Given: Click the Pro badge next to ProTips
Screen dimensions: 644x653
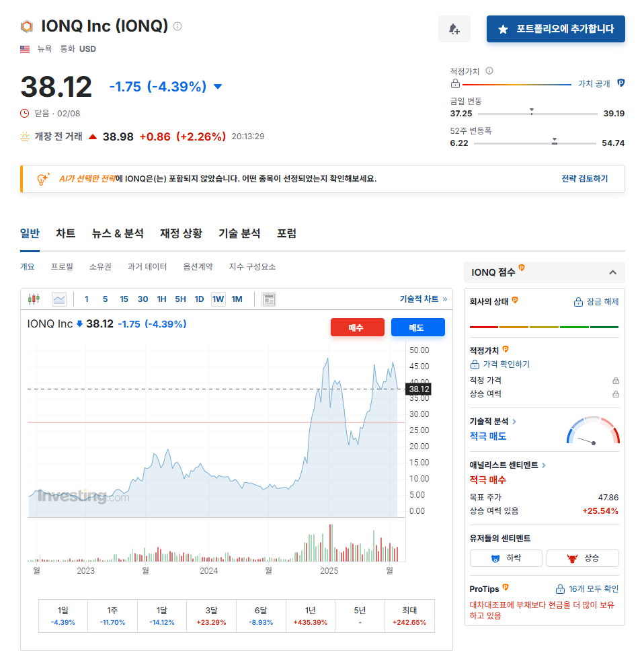Looking at the screenshot, I should (x=506, y=587).
